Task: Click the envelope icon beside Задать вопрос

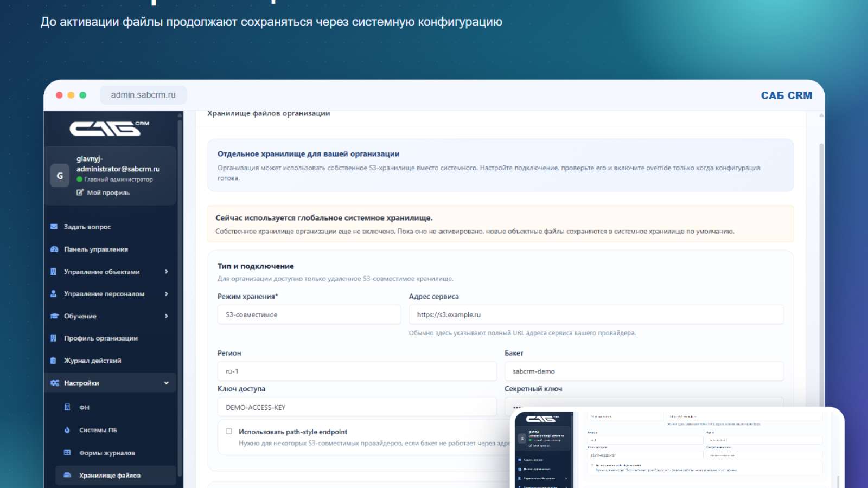Action: tap(54, 227)
